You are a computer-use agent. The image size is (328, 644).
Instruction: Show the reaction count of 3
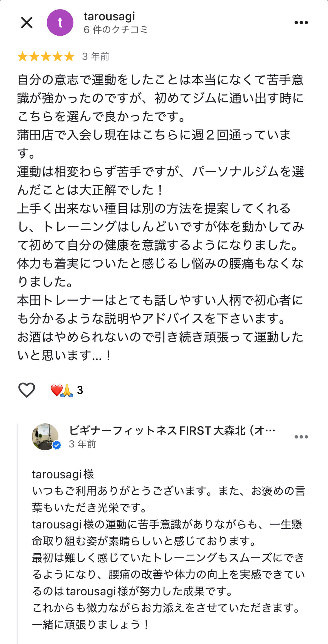click(x=80, y=390)
